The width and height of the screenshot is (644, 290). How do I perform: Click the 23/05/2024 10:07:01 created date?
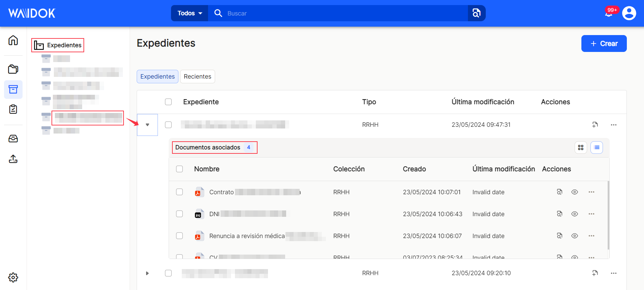[x=432, y=192]
